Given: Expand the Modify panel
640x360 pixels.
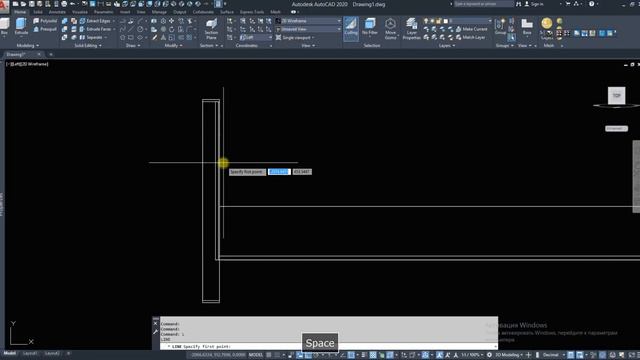Looking at the screenshot, I should [x=173, y=46].
